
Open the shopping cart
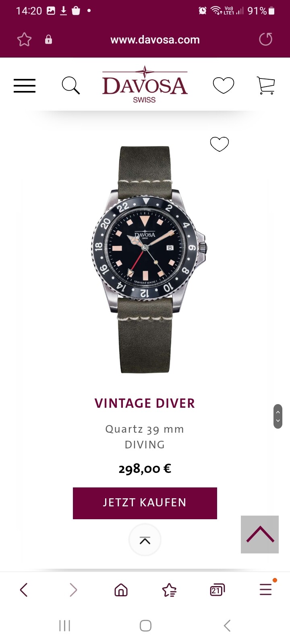(x=266, y=86)
